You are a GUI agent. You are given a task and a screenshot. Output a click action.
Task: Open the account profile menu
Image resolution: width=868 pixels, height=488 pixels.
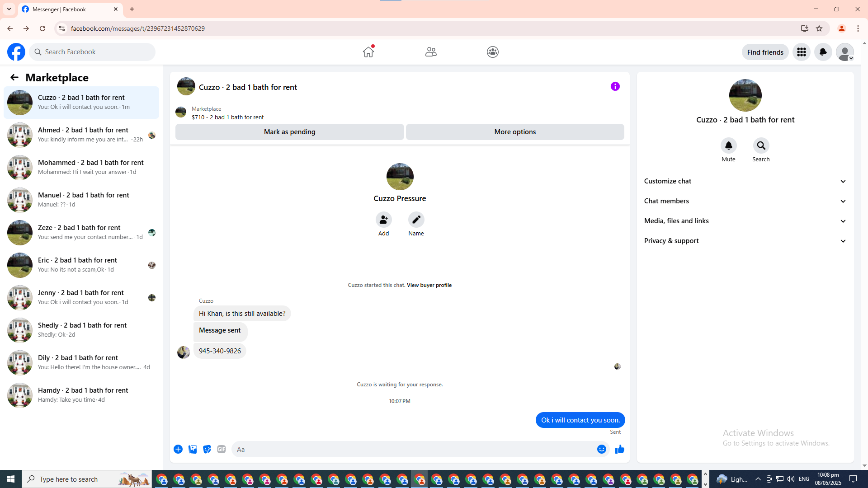pos(845,52)
